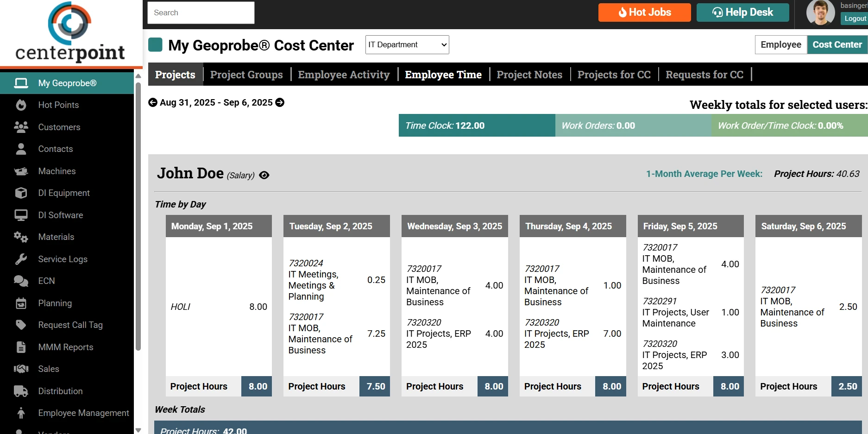Open the Employee Time tab
The height and width of the screenshot is (434, 868).
click(443, 75)
